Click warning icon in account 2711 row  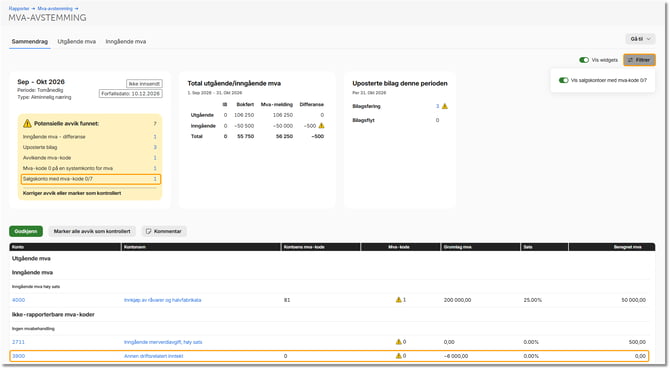(399, 342)
